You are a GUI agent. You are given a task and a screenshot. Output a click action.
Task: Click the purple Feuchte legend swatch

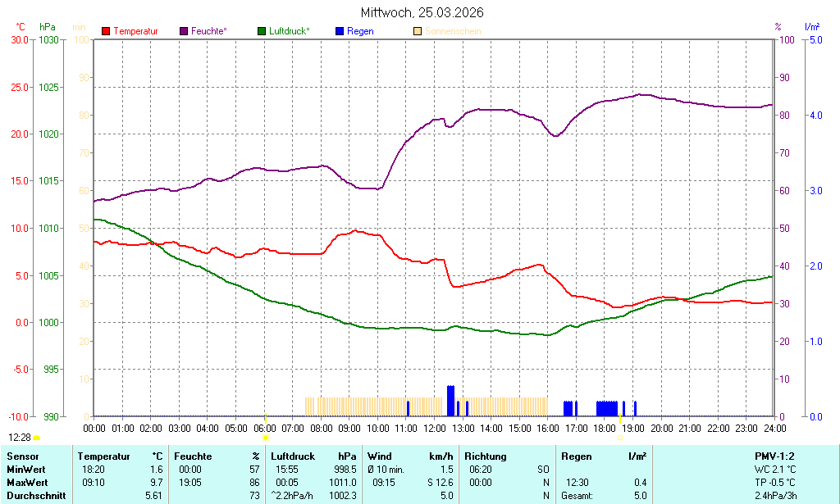[184, 31]
